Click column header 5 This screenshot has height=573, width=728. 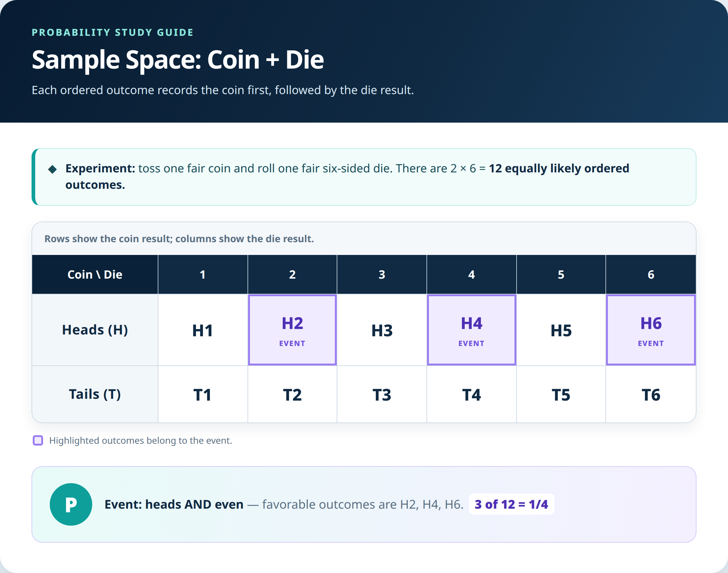point(561,274)
